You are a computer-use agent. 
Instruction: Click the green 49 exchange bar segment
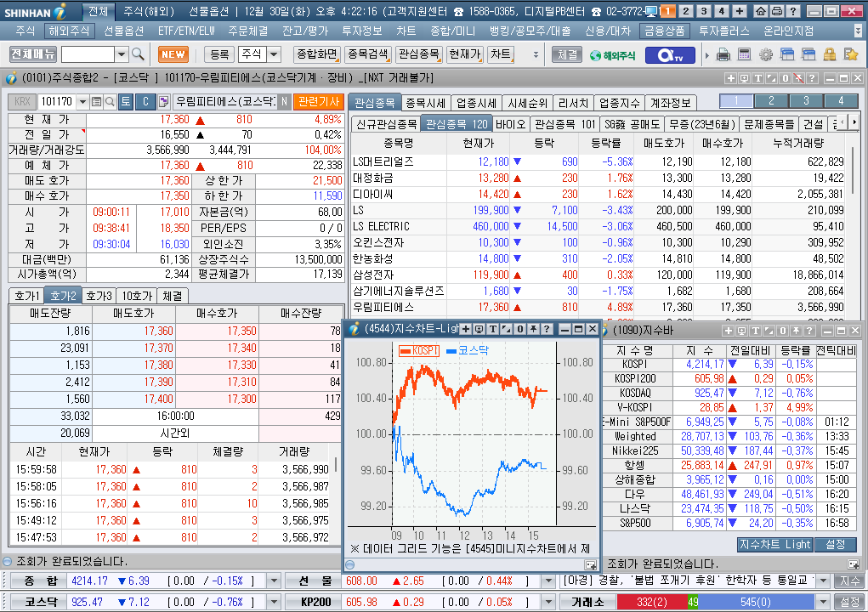point(693,602)
